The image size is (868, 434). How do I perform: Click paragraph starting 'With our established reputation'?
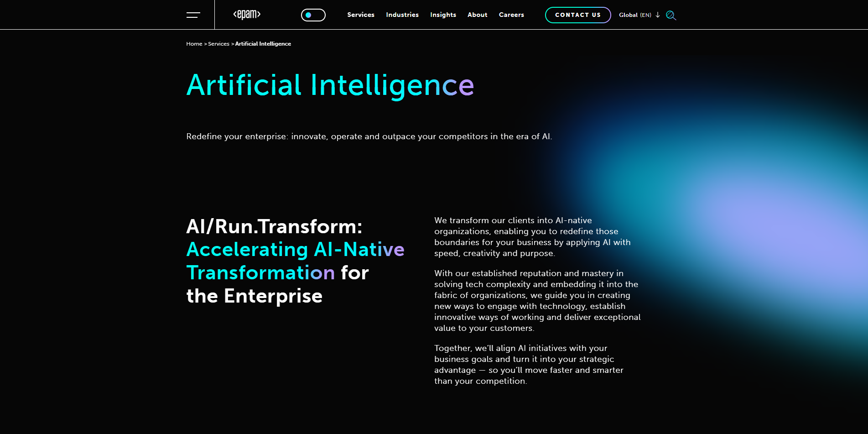coord(537,301)
